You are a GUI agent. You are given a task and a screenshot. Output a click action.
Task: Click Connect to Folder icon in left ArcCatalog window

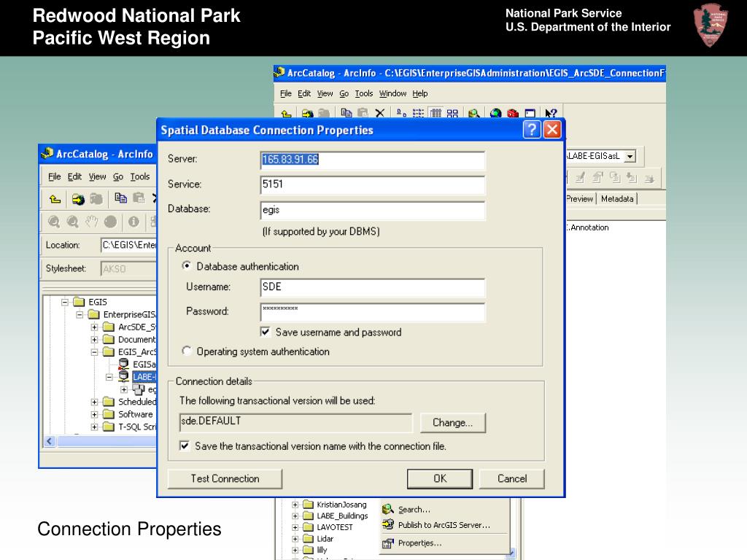click(78, 199)
